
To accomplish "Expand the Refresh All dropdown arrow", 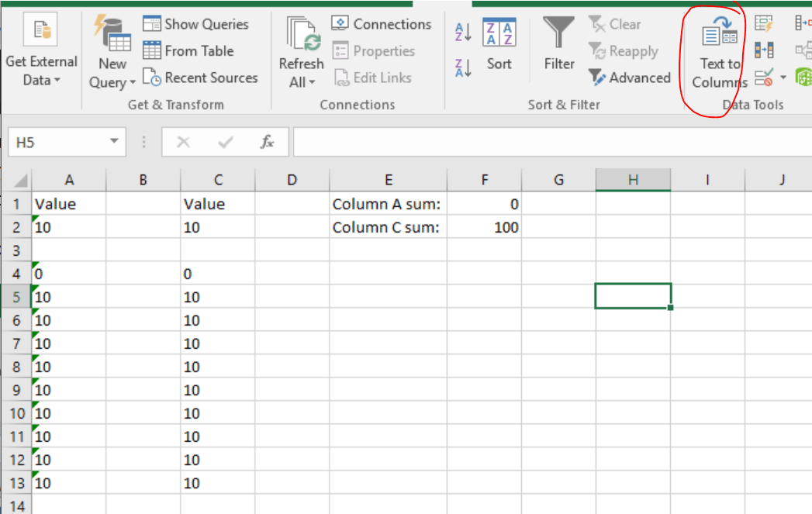I will (x=312, y=82).
